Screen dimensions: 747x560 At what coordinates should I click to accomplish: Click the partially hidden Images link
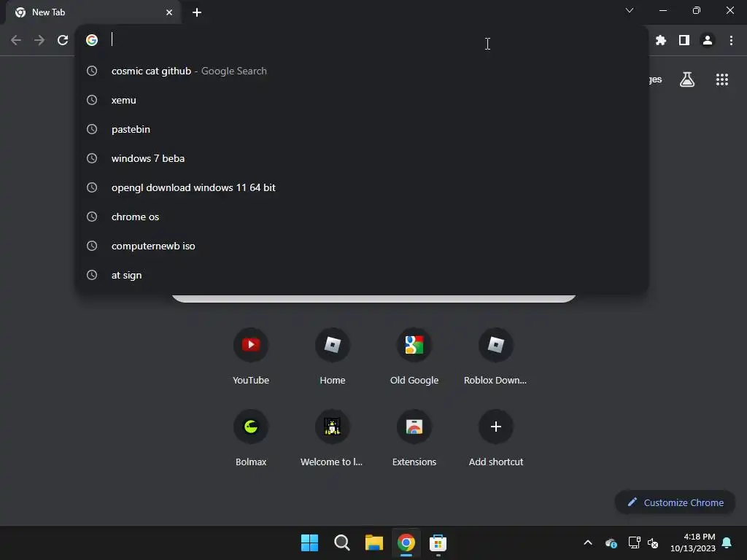(x=656, y=79)
